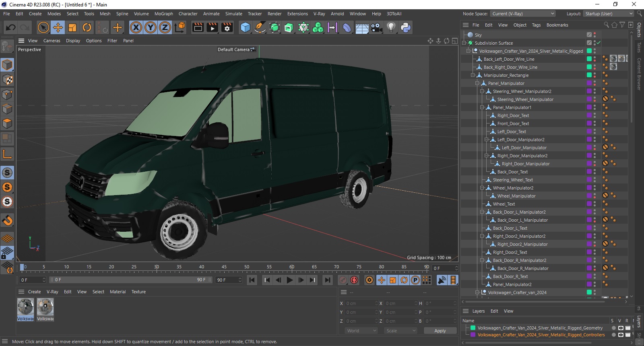Toggle Y axis lock
This screenshot has height=346, width=644.
(x=151, y=27)
